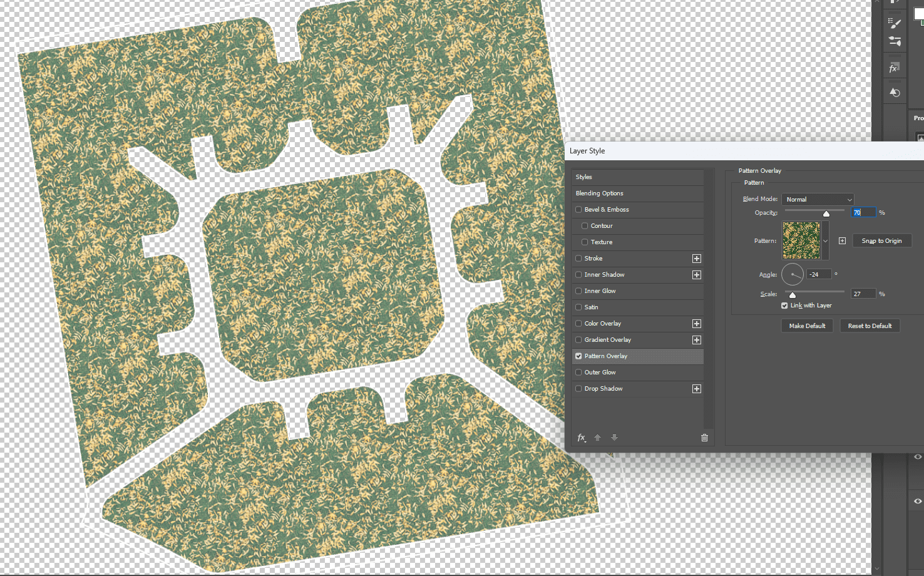
Task: Click the Opacity slider handle
Action: pos(826,214)
